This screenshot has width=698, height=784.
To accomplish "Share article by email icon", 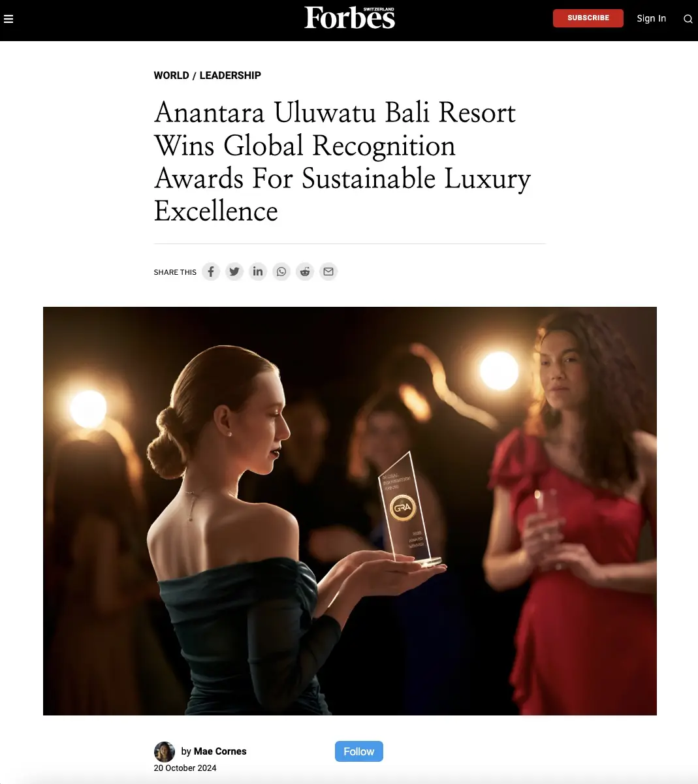I will tap(328, 272).
